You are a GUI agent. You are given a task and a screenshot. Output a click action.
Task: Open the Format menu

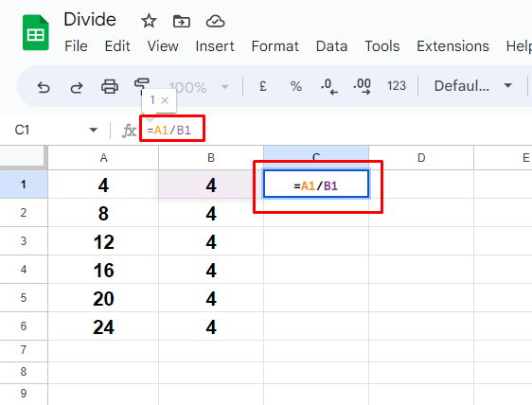coord(275,46)
